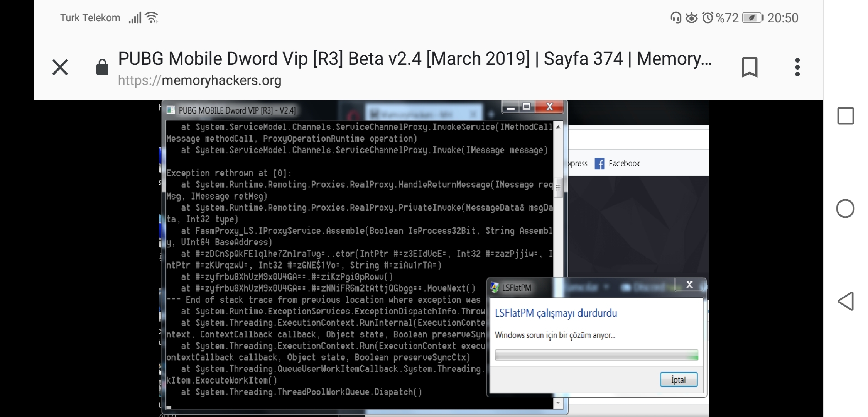Click the memoryhackers.org URL text
This screenshot has width=868, height=417.
[x=199, y=80]
